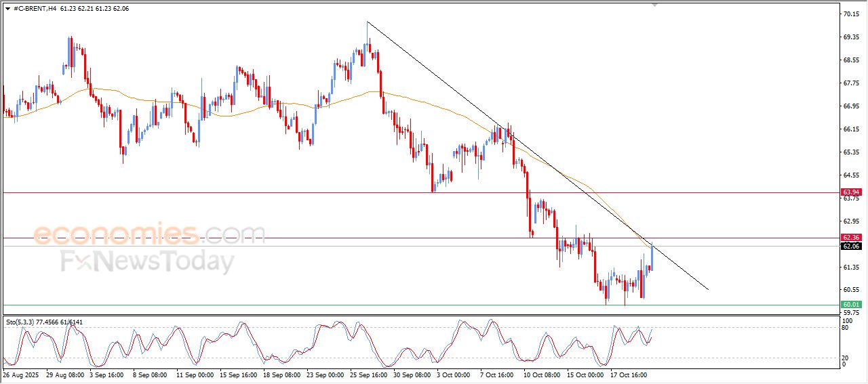
Task: Click the 23 Sep 00:00 time label
Action: coord(326,374)
